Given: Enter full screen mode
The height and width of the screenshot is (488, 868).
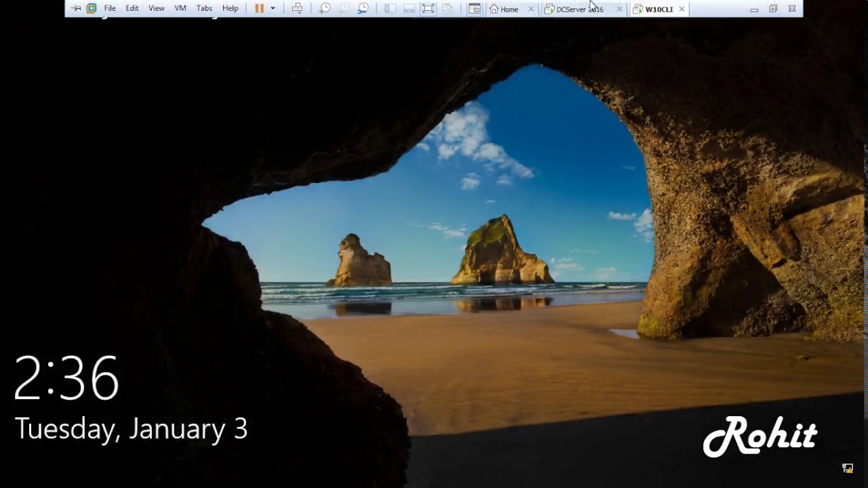Looking at the screenshot, I should (428, 9).
